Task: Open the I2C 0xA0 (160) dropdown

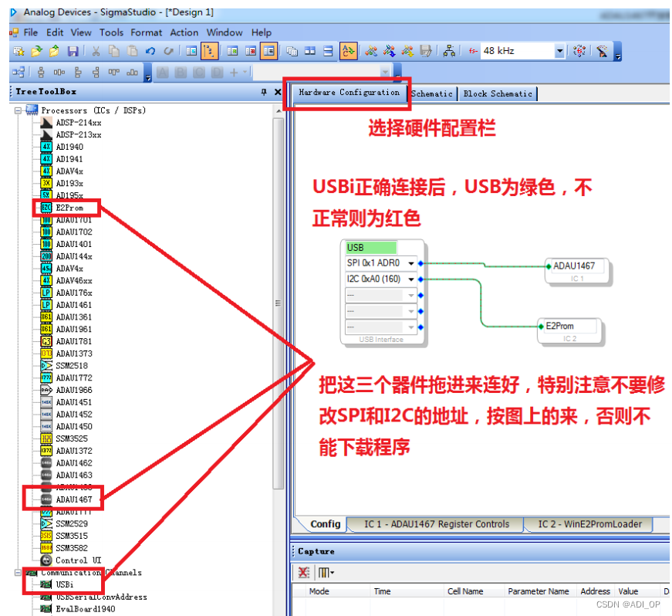Action: pos(411,279)
